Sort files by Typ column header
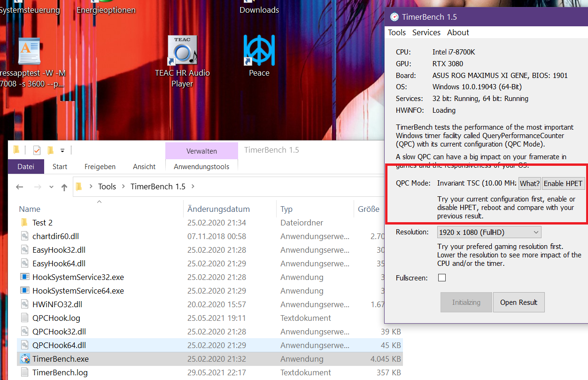 (x=286, y=209)
